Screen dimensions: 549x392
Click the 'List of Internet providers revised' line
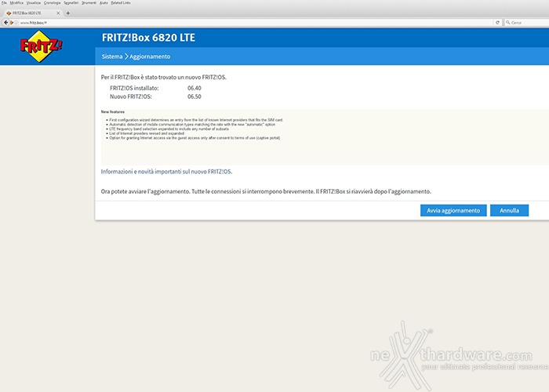click(147, 133)
